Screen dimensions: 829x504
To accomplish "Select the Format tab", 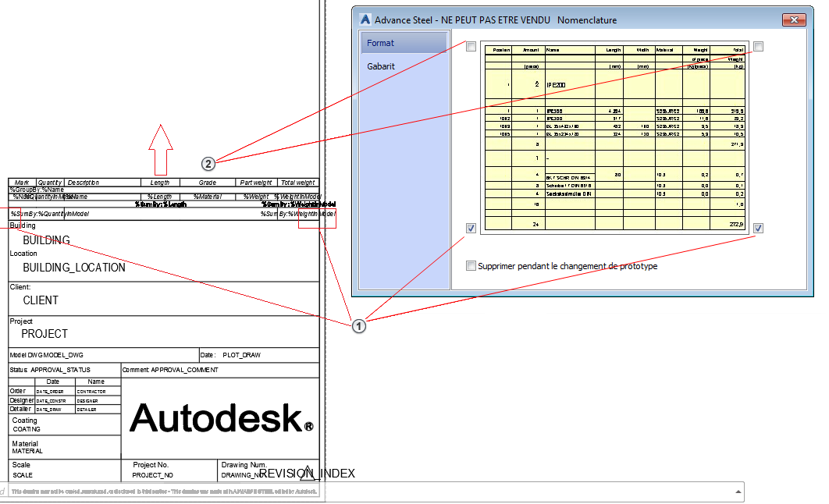I will 404,43.
